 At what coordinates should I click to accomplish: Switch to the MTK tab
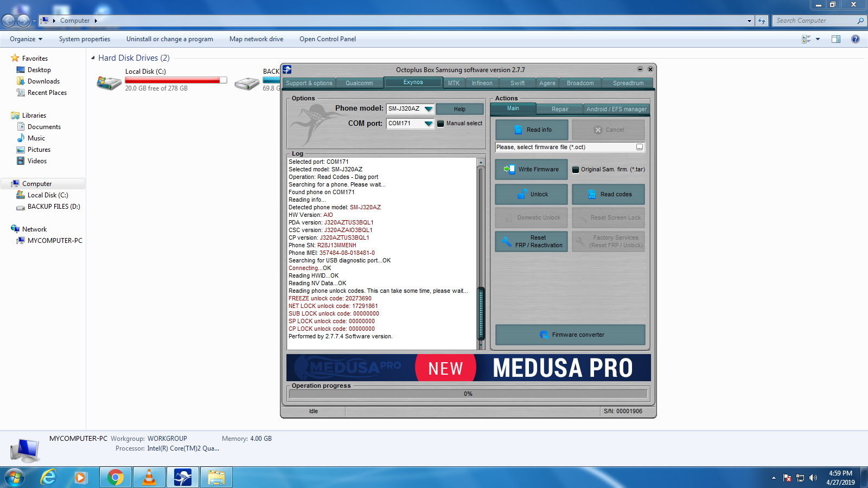pyautogui.click(x=454, y=83)
